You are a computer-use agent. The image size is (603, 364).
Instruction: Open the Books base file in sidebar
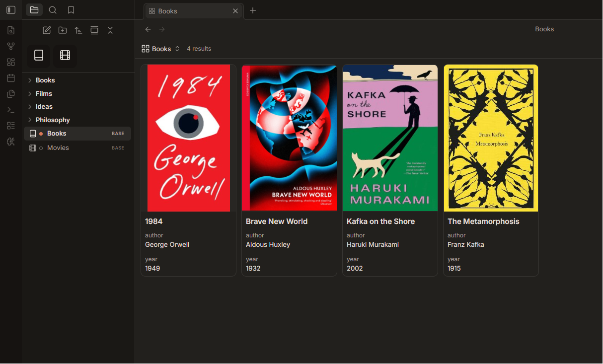click(x=77, y=134)
